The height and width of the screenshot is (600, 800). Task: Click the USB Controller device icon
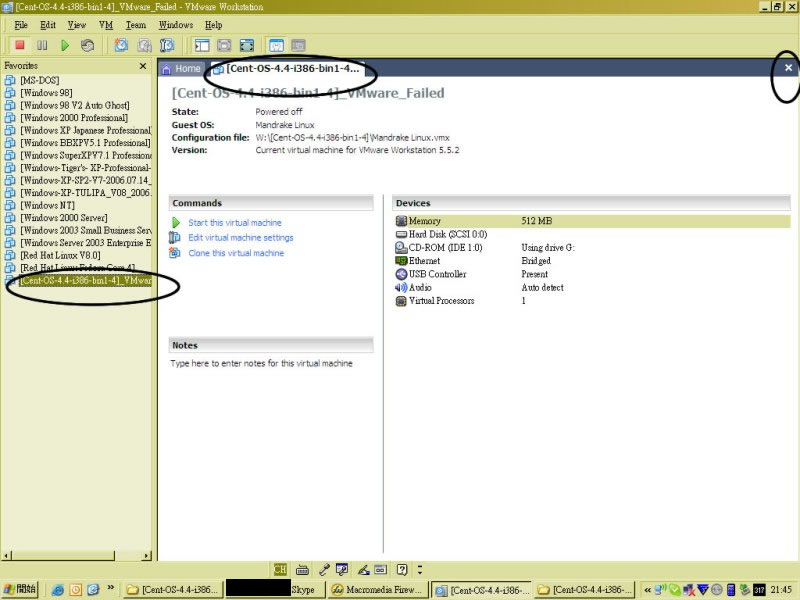coord(402,274)
